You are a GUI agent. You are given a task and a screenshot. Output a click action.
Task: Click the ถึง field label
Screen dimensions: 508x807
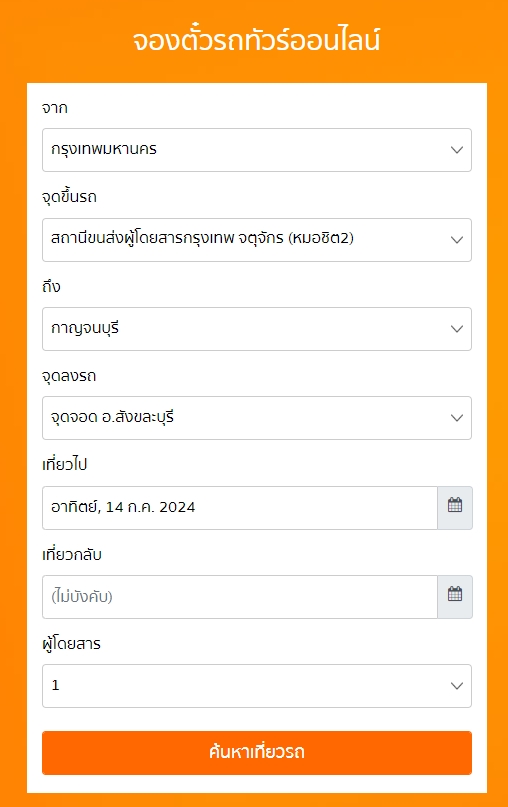[51, 286]
